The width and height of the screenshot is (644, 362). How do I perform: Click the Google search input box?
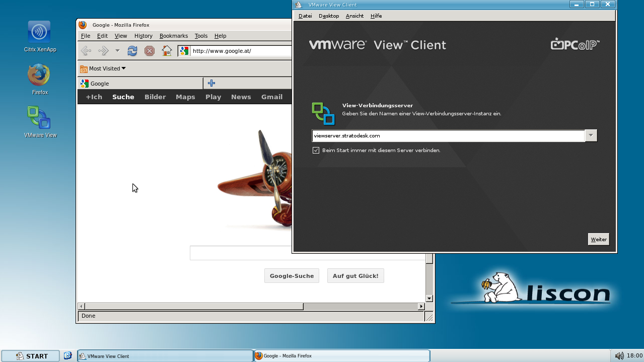point(308,253)
